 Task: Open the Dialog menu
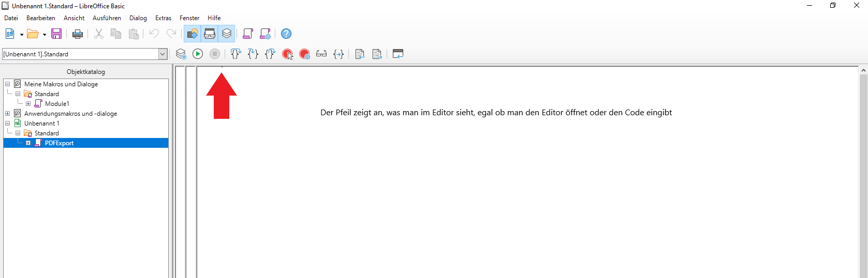(x=138, y=18)
